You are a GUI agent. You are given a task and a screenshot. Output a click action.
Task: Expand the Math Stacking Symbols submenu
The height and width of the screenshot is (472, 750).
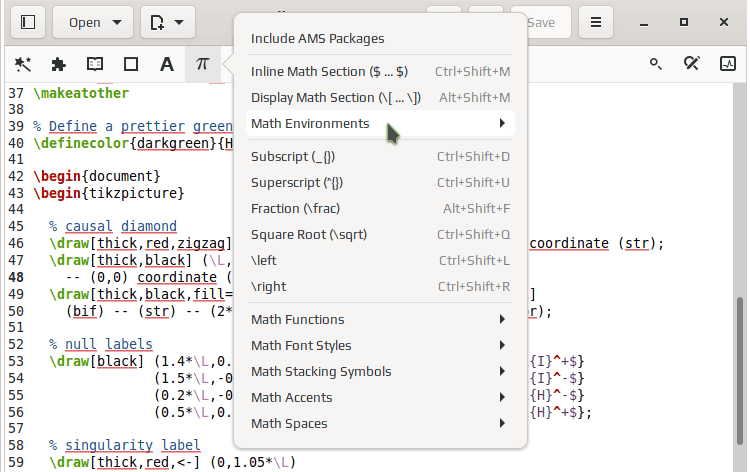pos(380,372)
